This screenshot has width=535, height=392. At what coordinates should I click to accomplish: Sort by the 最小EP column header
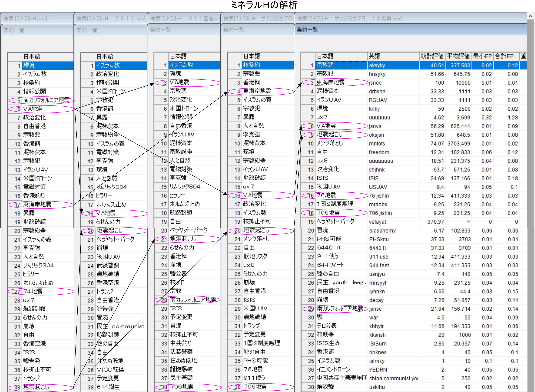[482, 56]
